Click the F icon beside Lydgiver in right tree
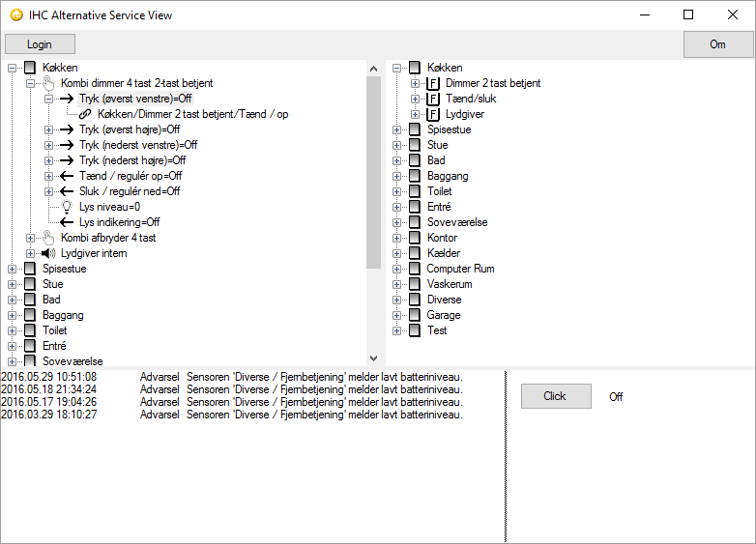756x544 pixels. point(433,114)
